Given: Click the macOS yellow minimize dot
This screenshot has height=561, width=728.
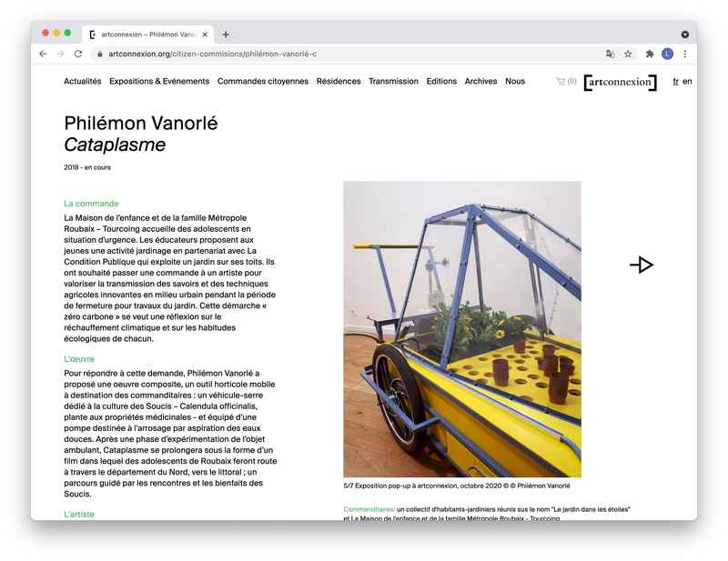Looking at the screenshot, I should click(x=56, y=33).
